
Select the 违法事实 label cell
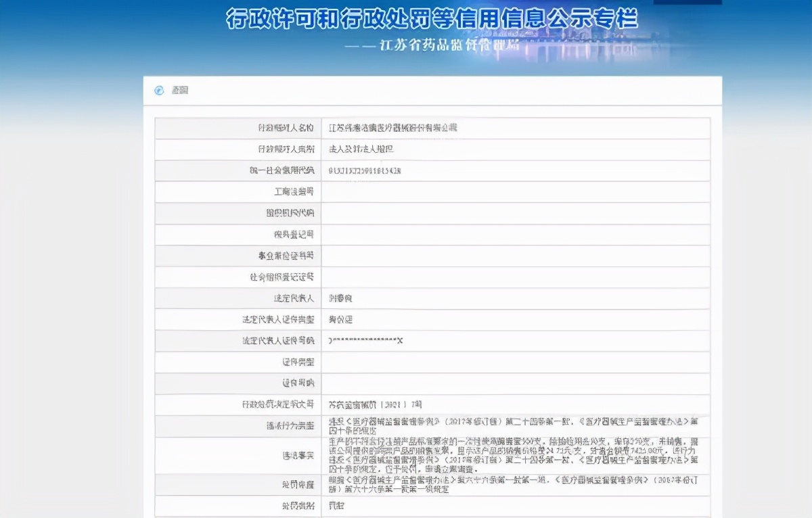(238, 456)
